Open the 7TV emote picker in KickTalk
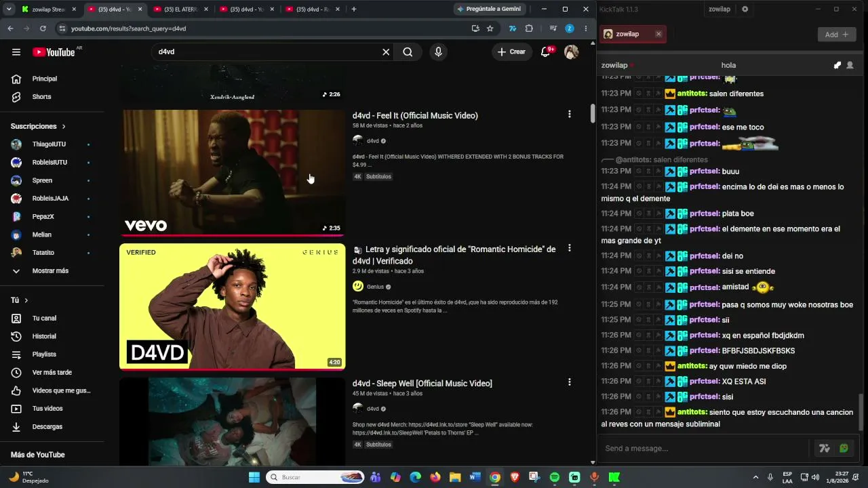The height and width of the screenshot is (488, 868). tap(825, 448)
